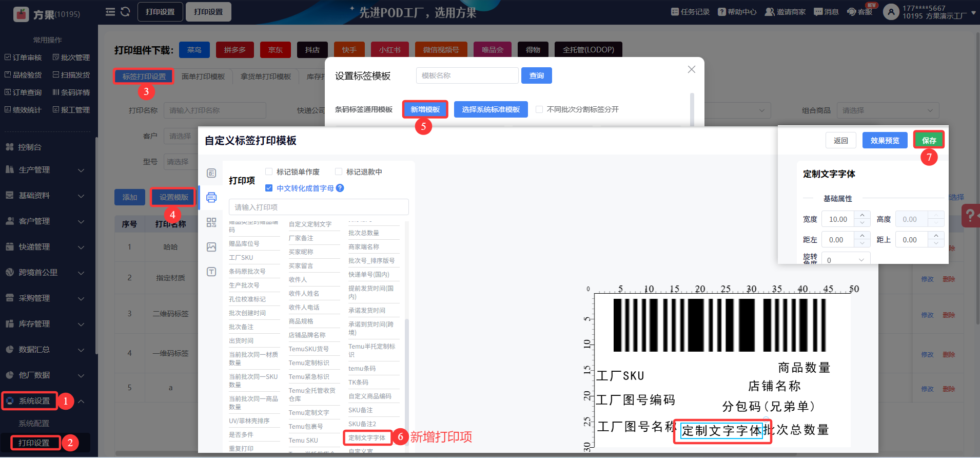
Task: Open 报工管理 shortcut in the sidebar
Action: [x=71, y=110]
